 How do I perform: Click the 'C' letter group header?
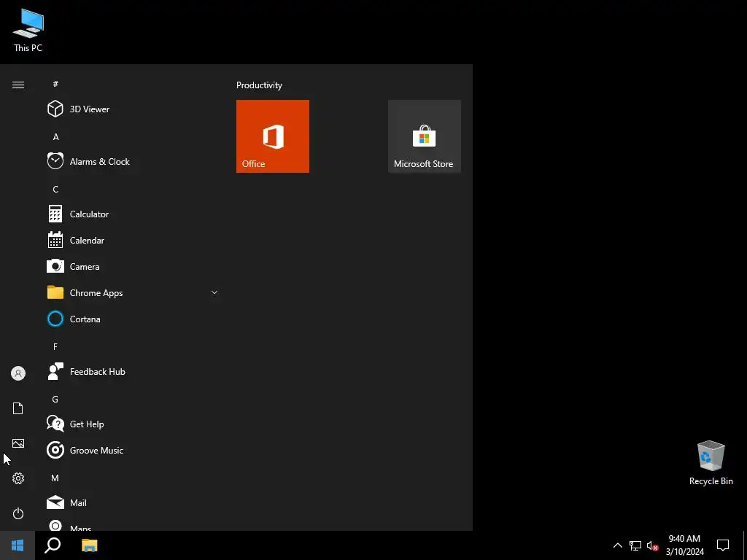[x=55, y=190]
